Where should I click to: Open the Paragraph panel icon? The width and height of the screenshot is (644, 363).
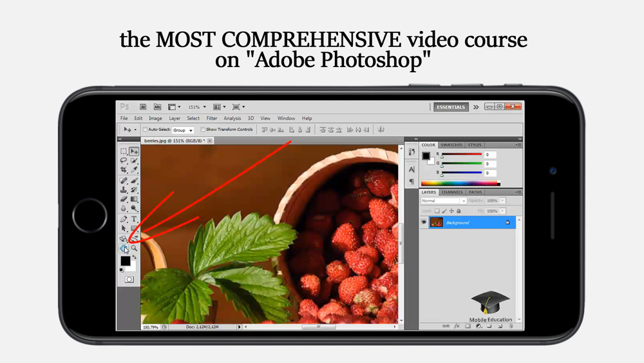tap(412, 181)
